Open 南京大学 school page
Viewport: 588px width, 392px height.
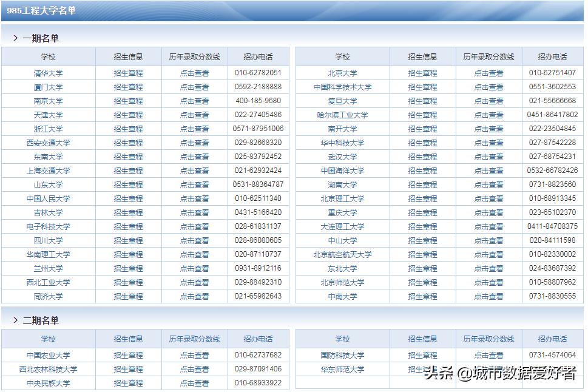pyautogui.click(x=49, y=101)
